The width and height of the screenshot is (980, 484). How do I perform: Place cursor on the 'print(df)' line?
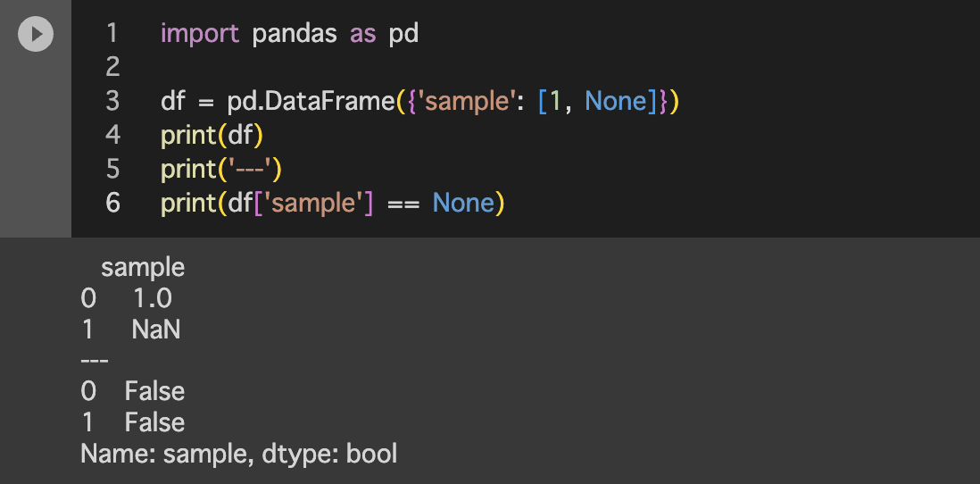[x=212, y=135]
